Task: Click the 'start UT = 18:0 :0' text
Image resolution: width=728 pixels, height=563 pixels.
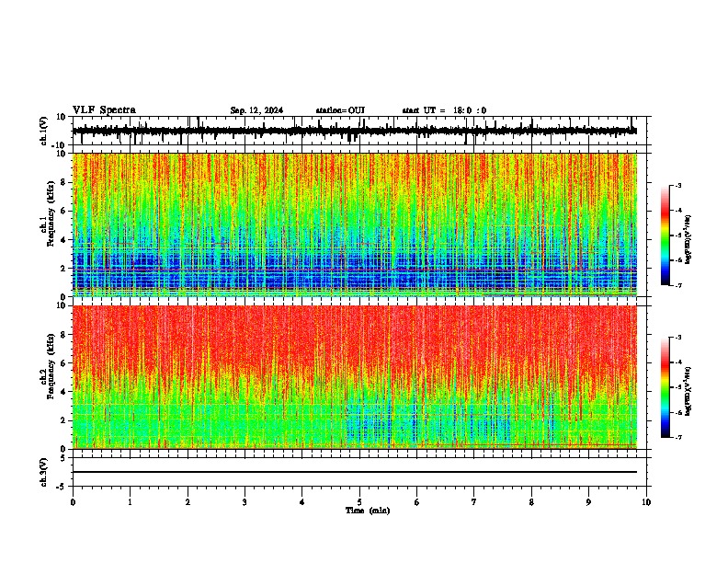Action: (x=444, y=110)
